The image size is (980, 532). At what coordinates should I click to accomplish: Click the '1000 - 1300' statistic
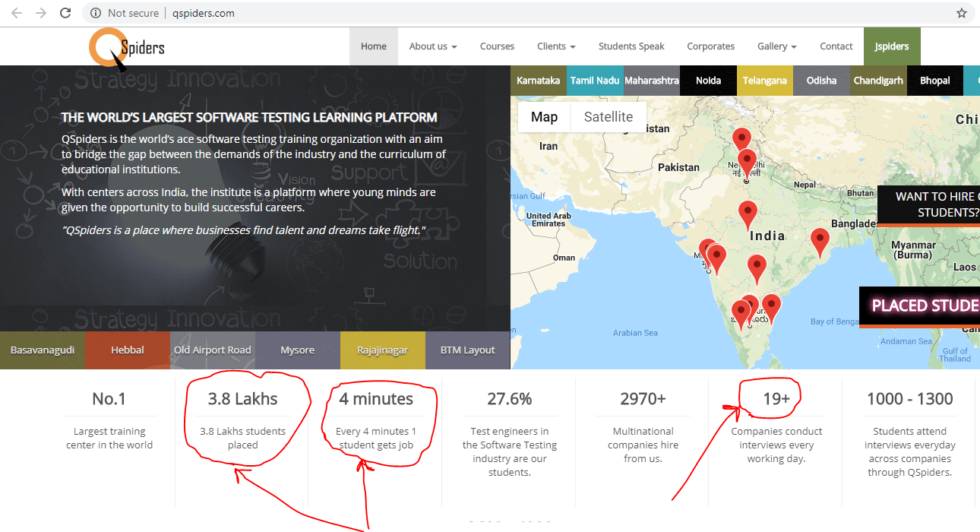click(909, 398)
